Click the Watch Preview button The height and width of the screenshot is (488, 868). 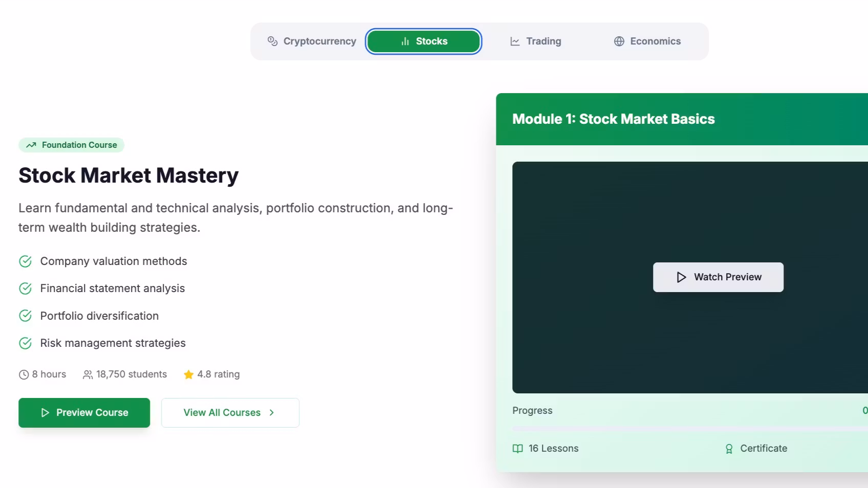718,277
